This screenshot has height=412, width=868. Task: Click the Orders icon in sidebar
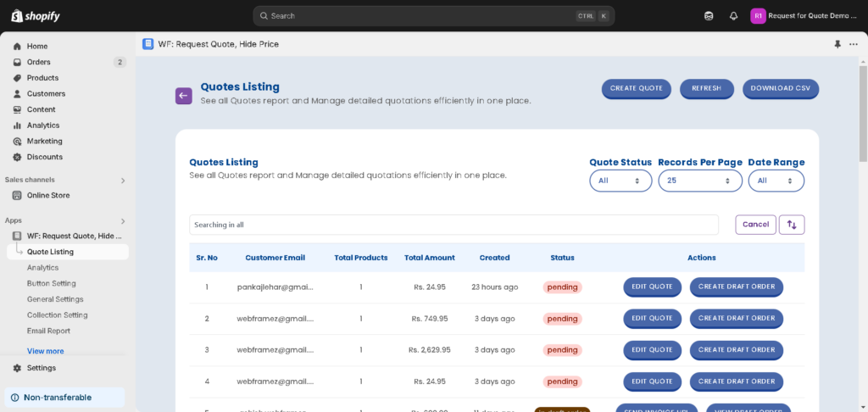17,62
